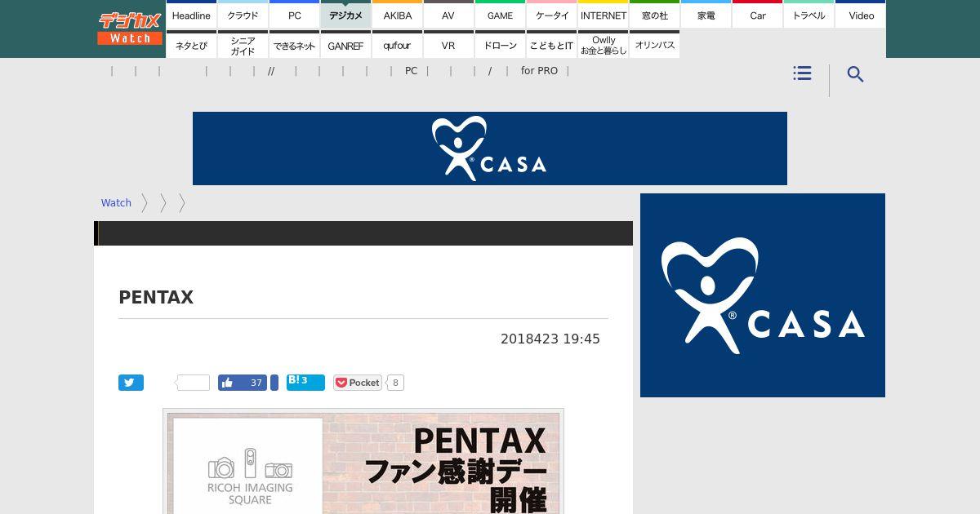This screenshot has width=980, height=514.
Task: Open the ネタとぴ tab
Action: [191, 45]
